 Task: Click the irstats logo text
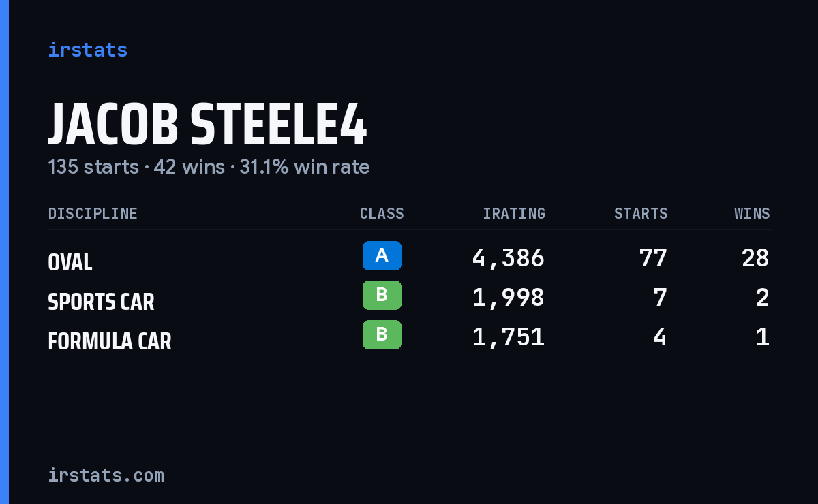point(87,50)
